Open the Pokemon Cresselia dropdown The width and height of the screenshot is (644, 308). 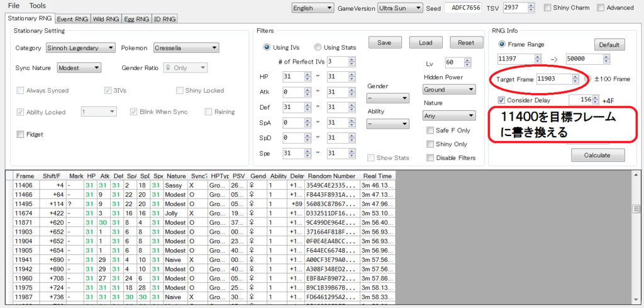point(186,48)
